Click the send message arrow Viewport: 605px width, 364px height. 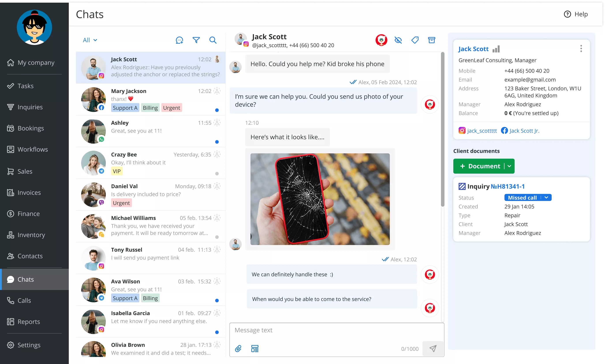click(x=433, y=349)
